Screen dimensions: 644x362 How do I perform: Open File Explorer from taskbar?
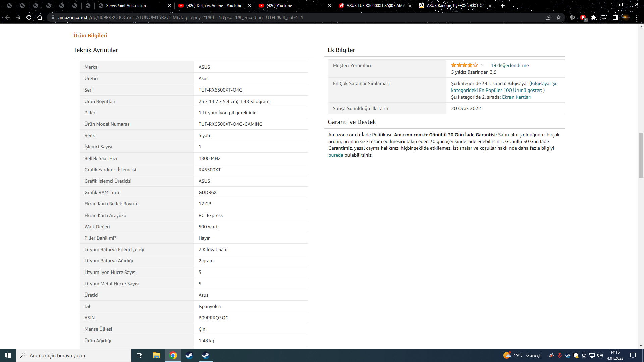[156, 355]
